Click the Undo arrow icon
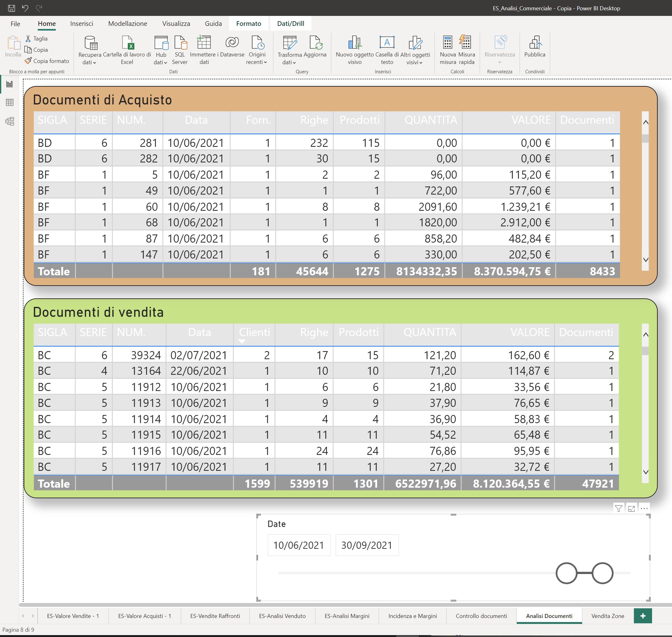The height and width of the screenshot is (637, 672). point(25,8)
